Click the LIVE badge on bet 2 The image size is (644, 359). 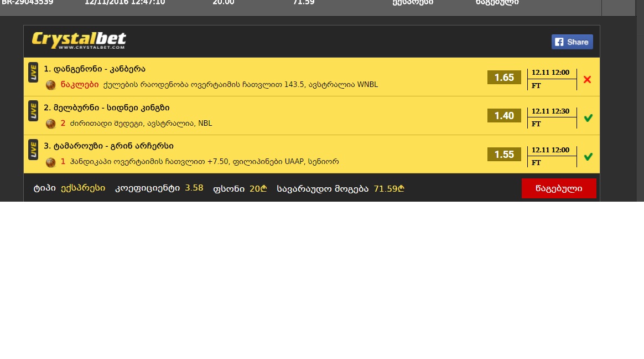click(x=33, y=111)
